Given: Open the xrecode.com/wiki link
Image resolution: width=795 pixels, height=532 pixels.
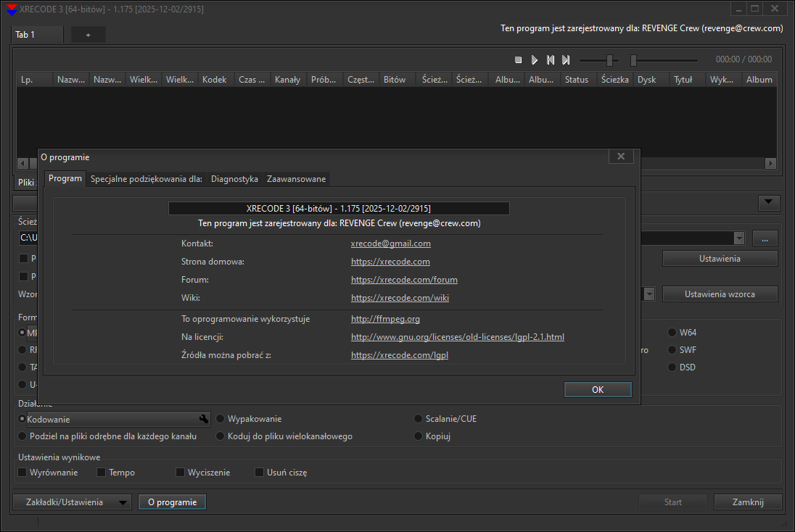Looking at the screenshot, I should [x=400, y=298].
